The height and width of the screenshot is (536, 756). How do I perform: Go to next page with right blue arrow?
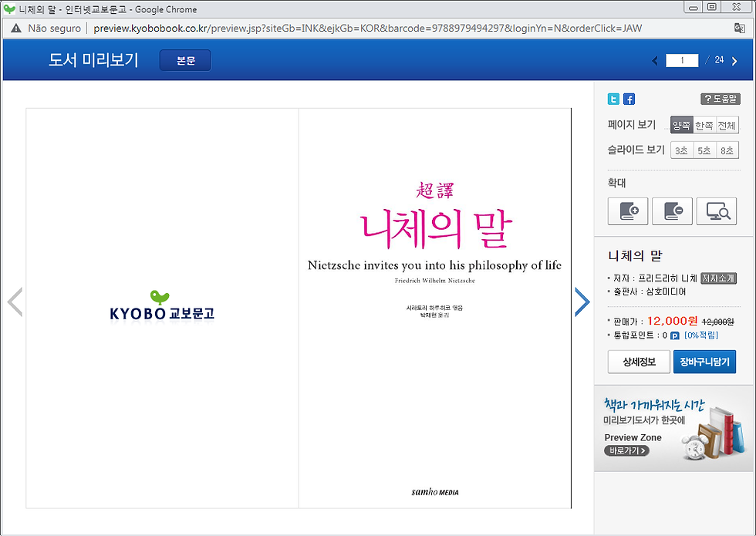(x=582, y=302)
